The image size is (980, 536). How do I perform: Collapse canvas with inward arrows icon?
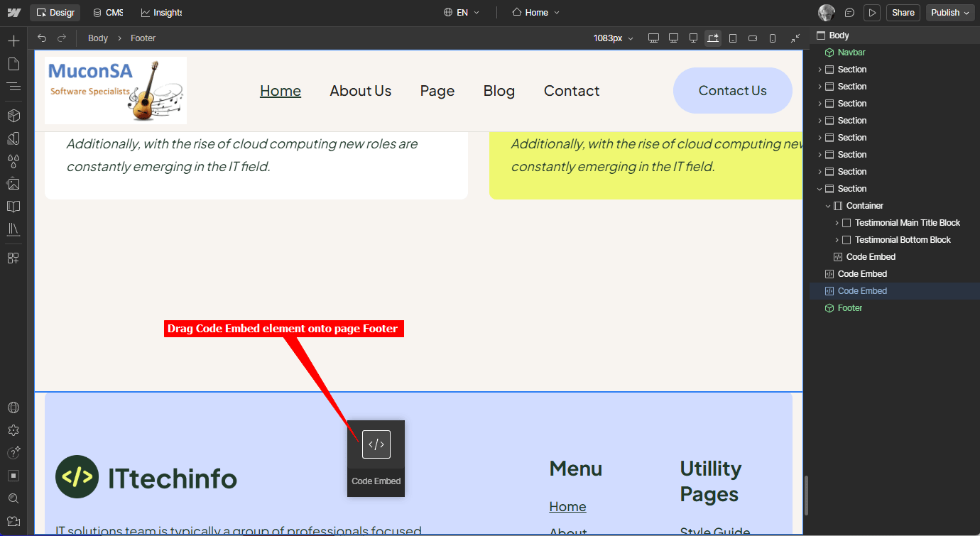pos(795,38)
